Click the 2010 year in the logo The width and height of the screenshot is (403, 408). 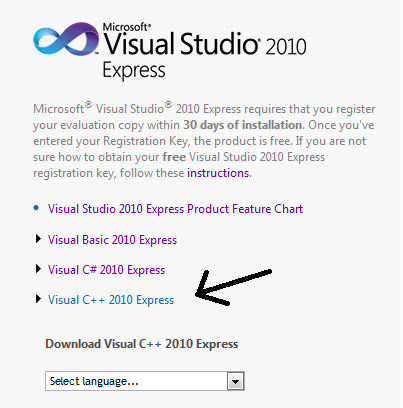pos(286,46)
